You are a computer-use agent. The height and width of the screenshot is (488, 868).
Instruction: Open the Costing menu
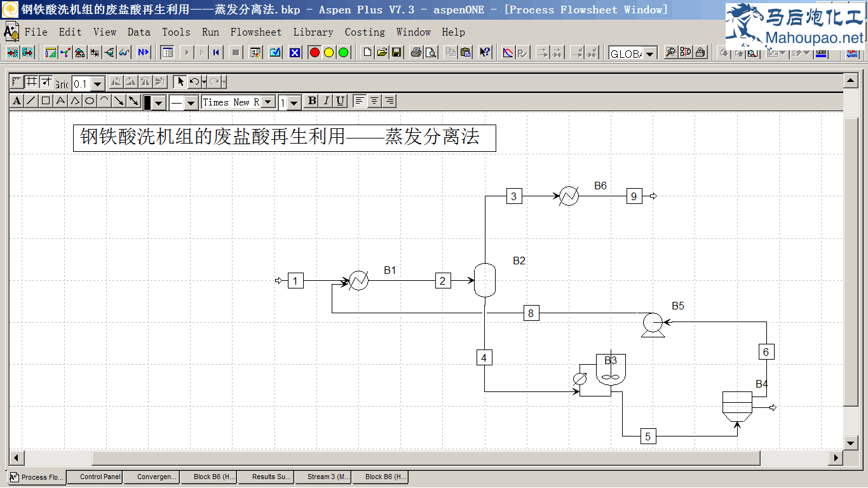365,32
